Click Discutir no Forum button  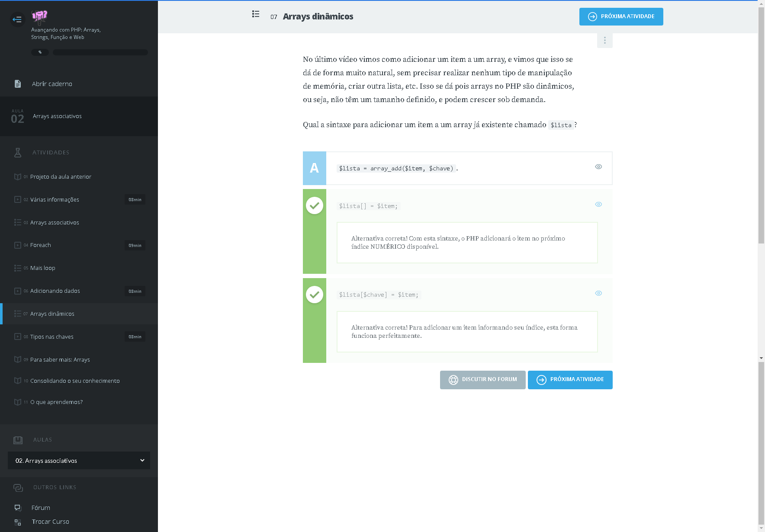pos(482,380)
